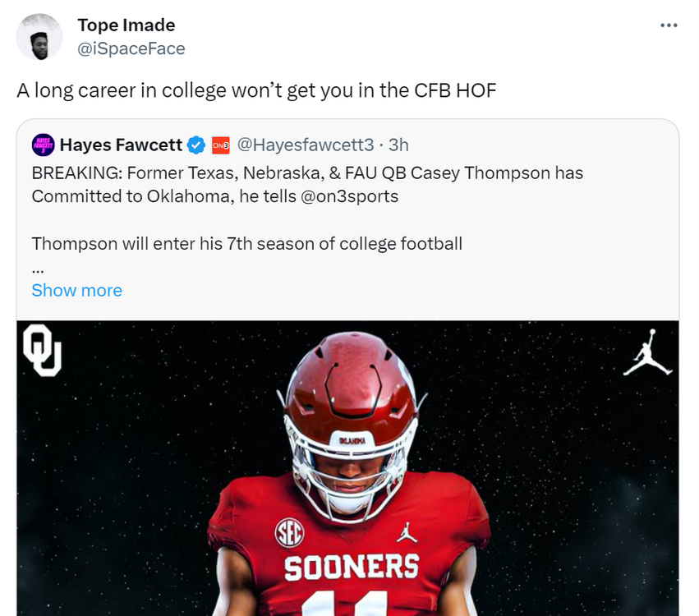This screenshot has width=699, height=616.
Task: Click the "A long career in college" tweet text
Action: [256, 90]
